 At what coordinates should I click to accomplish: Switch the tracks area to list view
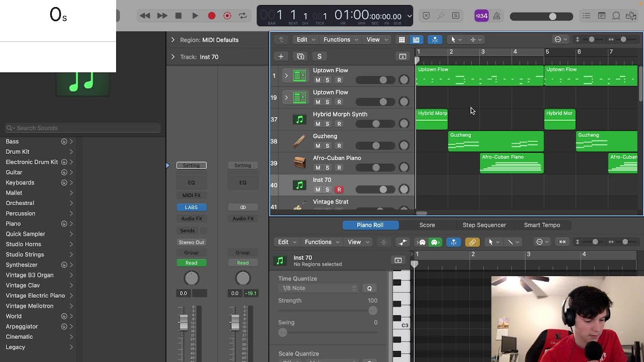(416, 40)
